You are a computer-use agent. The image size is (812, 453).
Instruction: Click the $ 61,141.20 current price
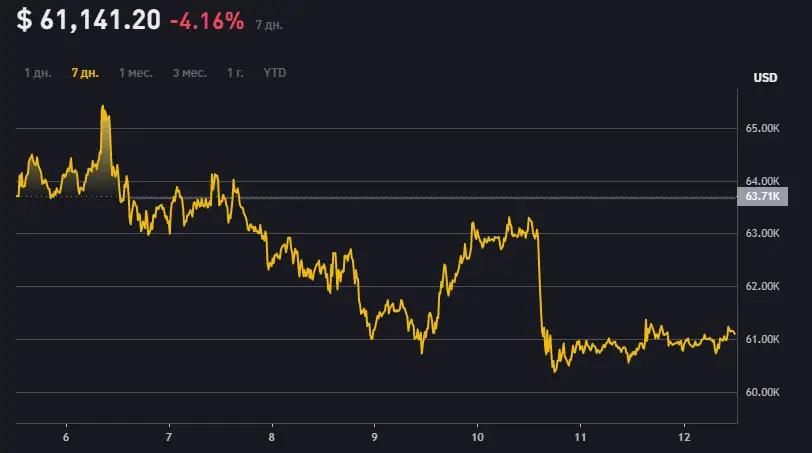point(87,20)
